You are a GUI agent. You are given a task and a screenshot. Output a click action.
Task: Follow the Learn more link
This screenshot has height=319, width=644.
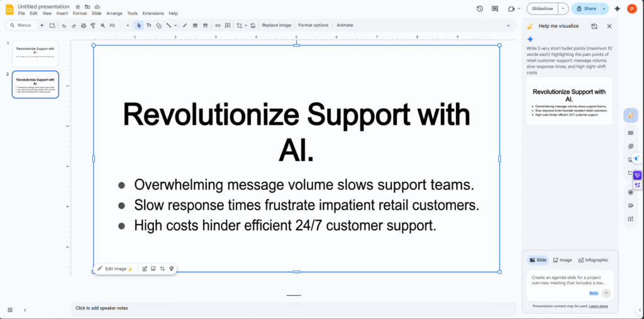click(598, 306)
